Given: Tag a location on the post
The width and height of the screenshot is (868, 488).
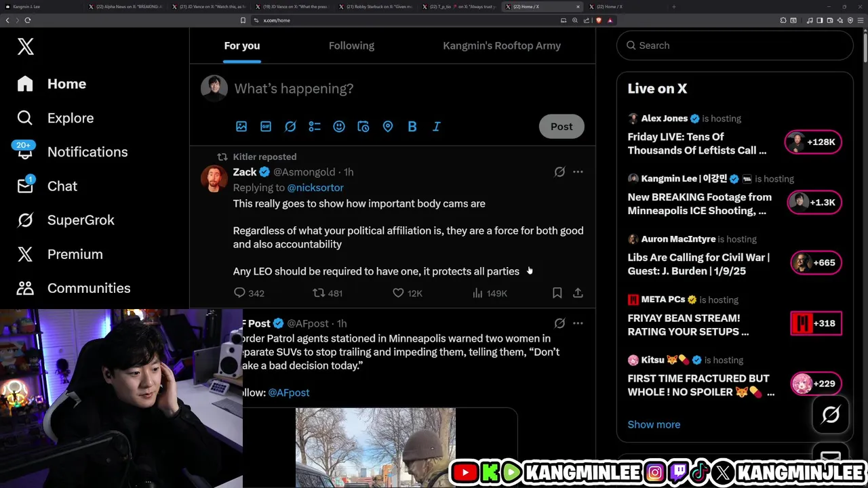Looking at the screenshot, I should (x=388, y=127).
